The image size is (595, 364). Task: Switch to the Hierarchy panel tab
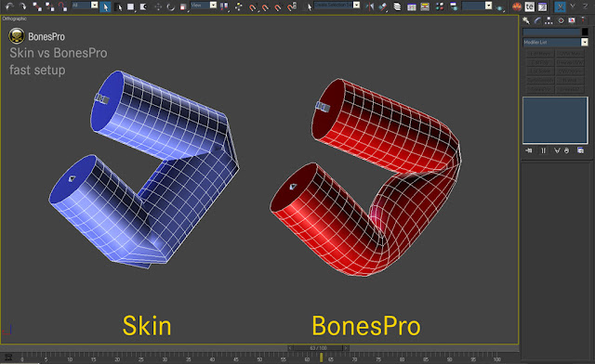click(549, 20)
